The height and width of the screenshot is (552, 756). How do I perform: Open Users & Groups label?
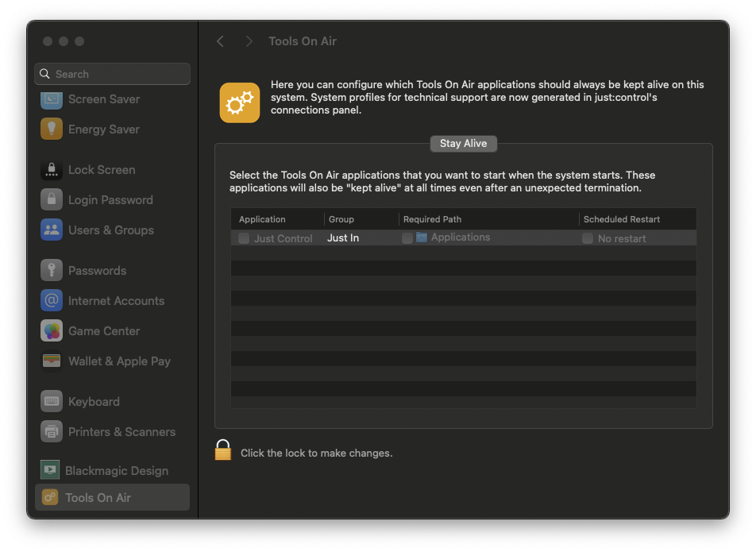(x=111, y=230)
